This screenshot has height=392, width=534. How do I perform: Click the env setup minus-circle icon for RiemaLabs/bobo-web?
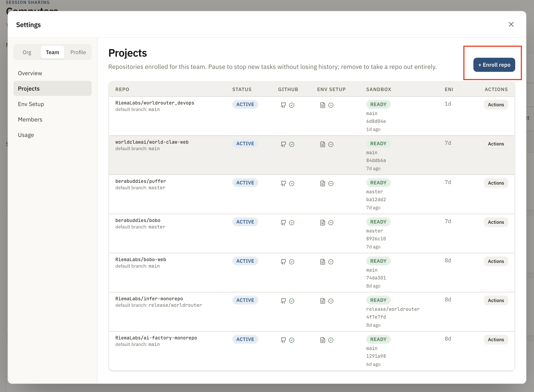click(331, 262)
